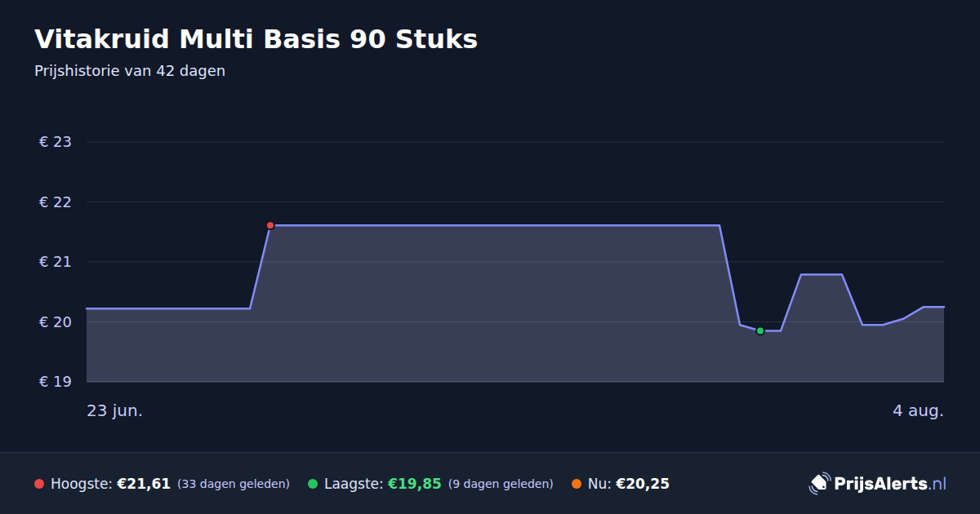Click the € 19 axis label

56,382
